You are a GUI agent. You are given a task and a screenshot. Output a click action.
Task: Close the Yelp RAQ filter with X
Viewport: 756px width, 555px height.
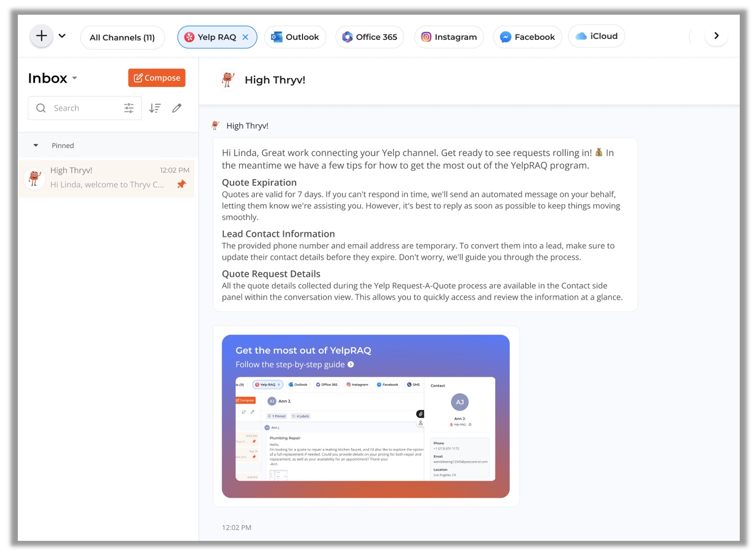pyautogui.click(x=245, y=37)
